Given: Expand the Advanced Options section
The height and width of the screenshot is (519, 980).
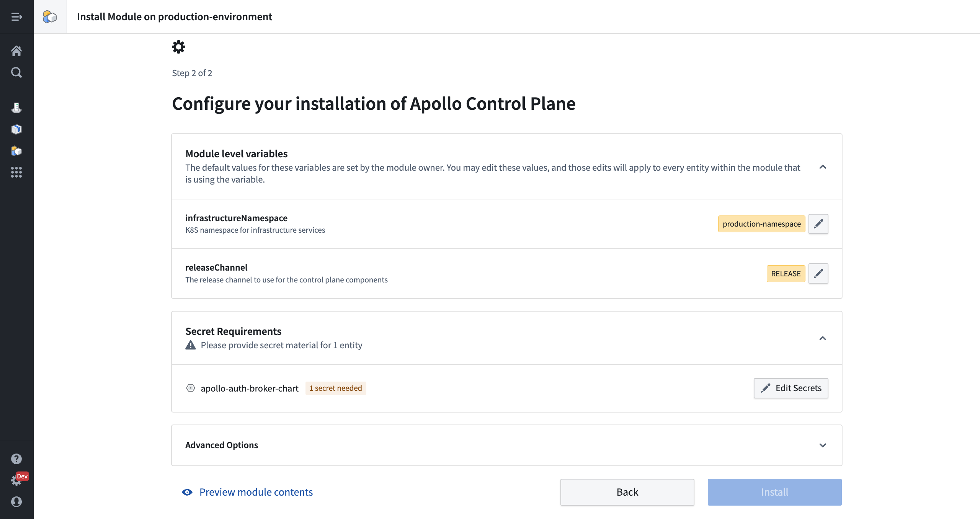Looking at the screenshot, I should point(823,446).
